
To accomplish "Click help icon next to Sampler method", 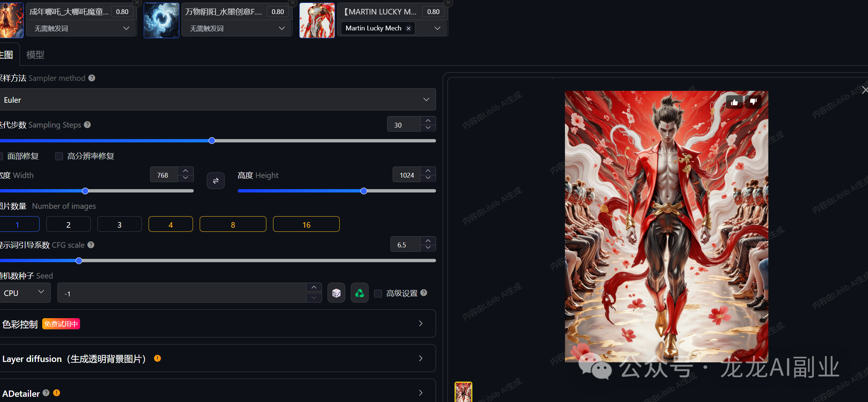I will point(92,78).
